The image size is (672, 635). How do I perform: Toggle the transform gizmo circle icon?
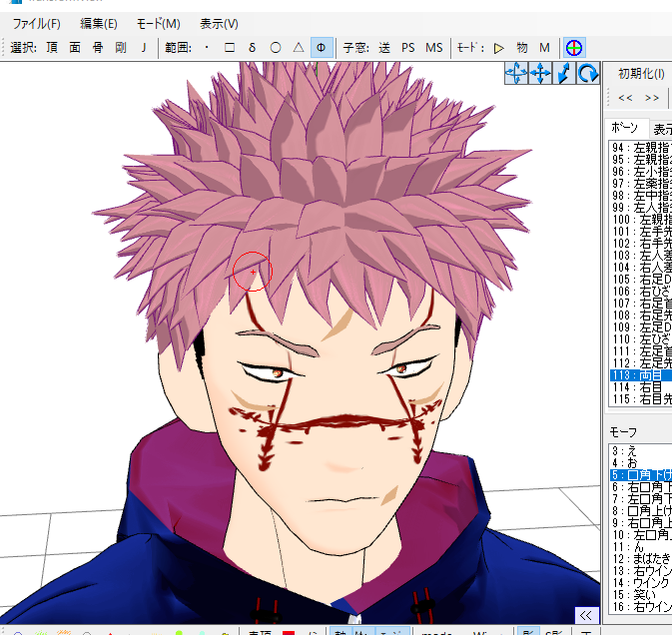pyautogui.click(x=574, y=48)
